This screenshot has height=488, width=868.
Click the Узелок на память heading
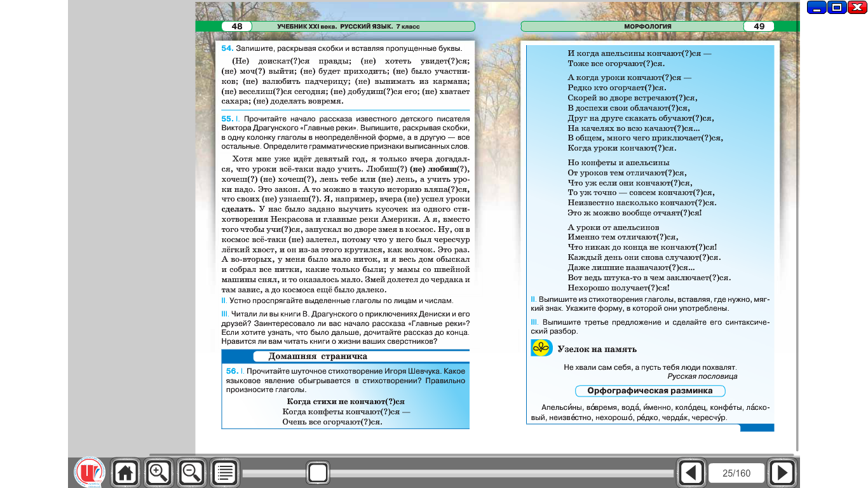[597, 349]
